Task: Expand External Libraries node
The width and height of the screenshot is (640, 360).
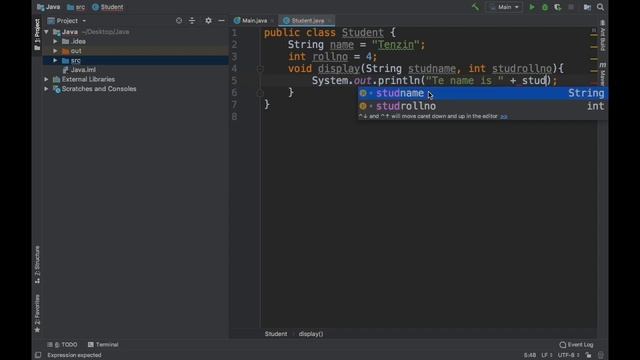Action: 47,79
